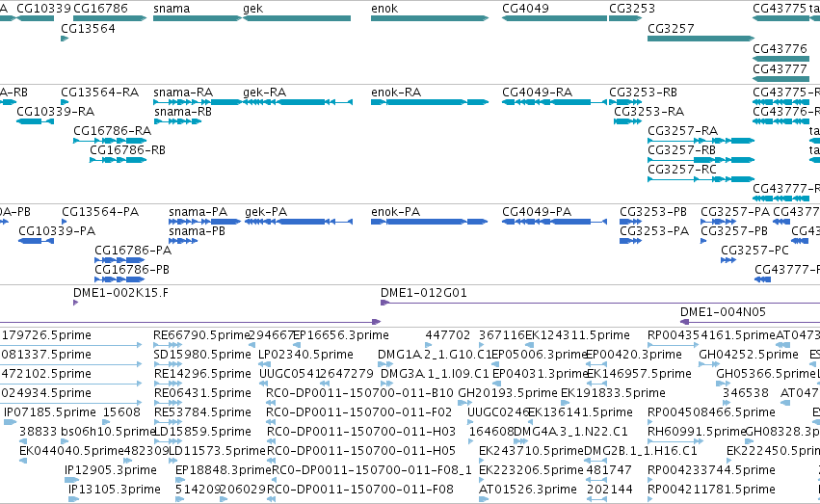Select the CG4049-PA protein label
This screenshot has height=504, width=820.
click(x=537, y=212)
